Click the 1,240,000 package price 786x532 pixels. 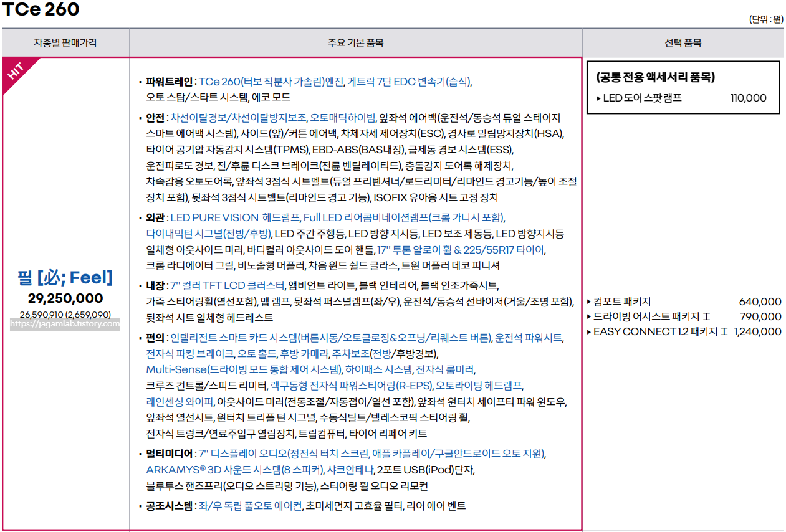tap(757, 331)
